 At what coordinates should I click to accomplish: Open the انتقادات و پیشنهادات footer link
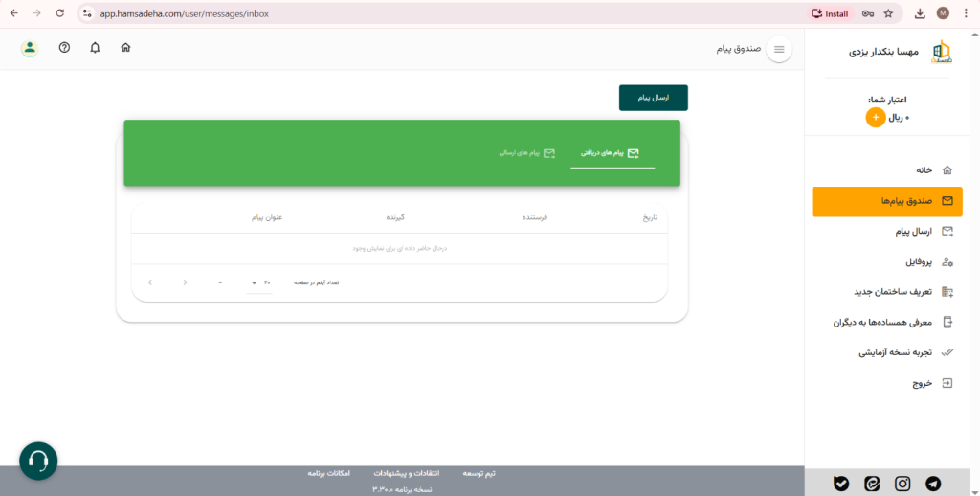[406, 473]
